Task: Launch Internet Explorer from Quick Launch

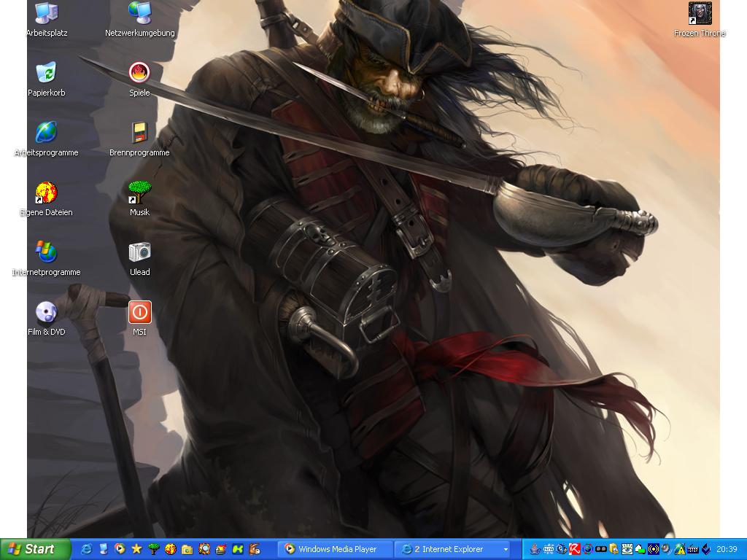Action: click(87, 549)
